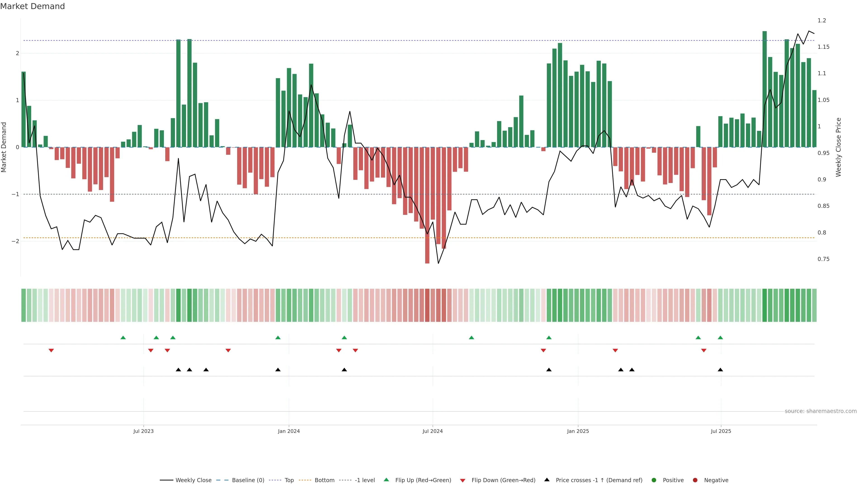Image resolution: width=868 pixels, height=488 pixels.
Task: Hide the Top dotted line via legend
Action: (x=289, y=480)
